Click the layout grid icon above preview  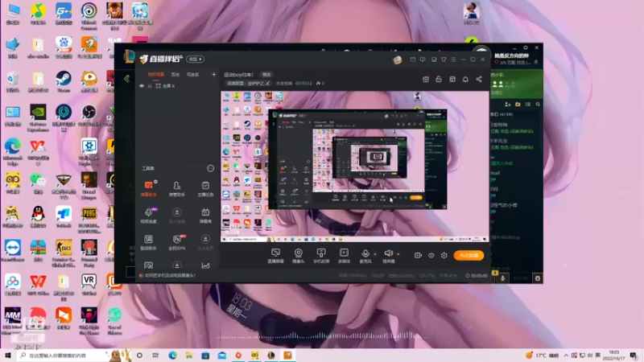pos(452,79)
